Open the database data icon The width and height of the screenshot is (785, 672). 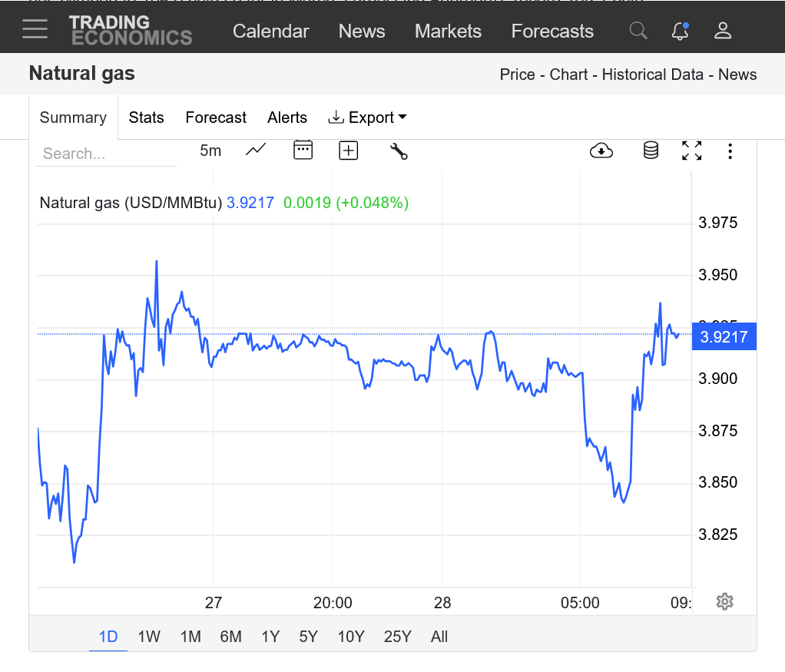pos(651,151)
